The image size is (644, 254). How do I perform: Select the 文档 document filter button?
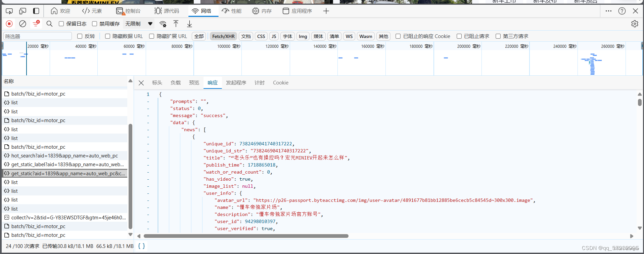tap(246, 36)
